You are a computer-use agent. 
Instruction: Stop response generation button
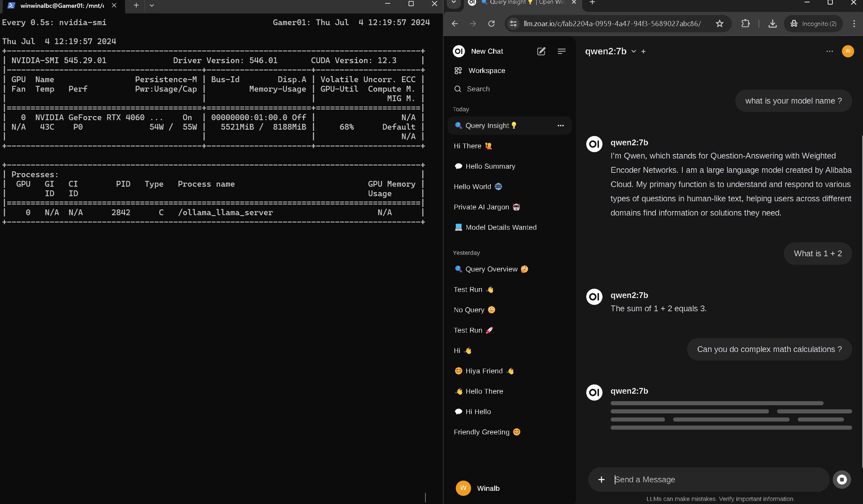841,479
